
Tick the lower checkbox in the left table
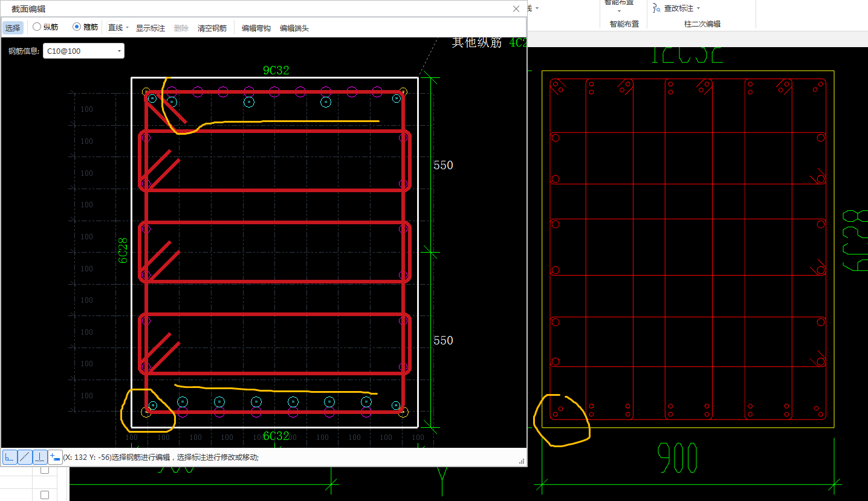[x=45, y=495]
